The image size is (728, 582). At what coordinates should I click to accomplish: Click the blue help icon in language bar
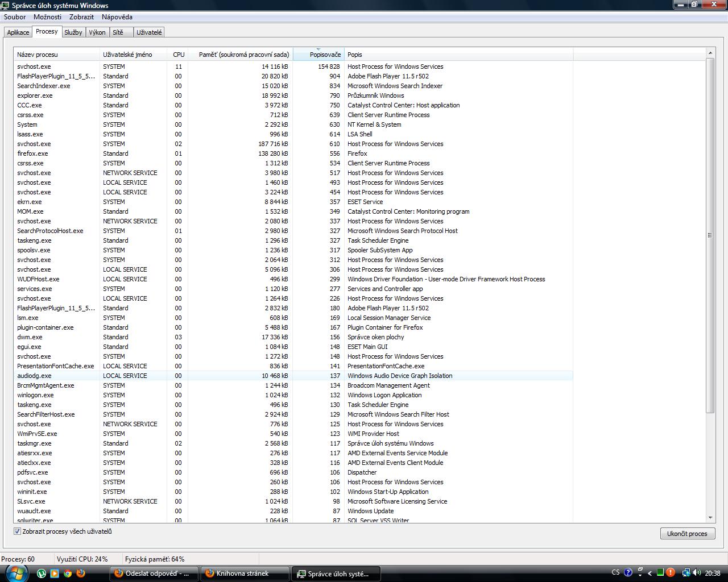(x=628, y=573)
